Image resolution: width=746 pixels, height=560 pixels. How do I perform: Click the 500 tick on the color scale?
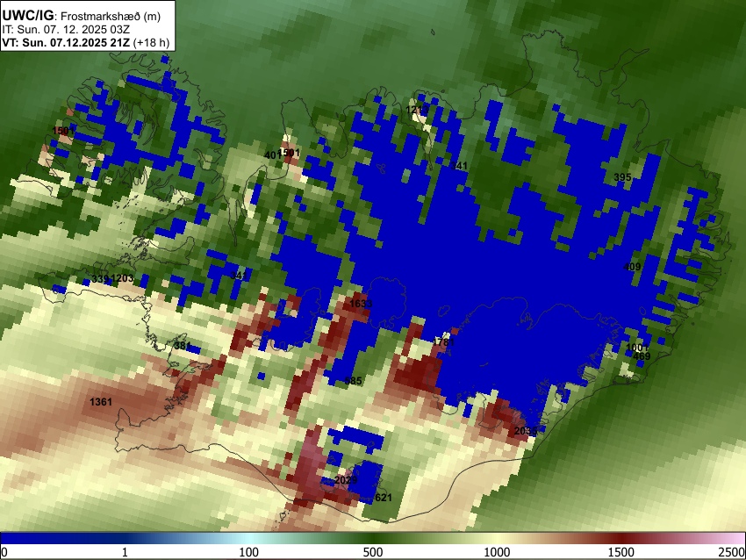tap(373, 552)
